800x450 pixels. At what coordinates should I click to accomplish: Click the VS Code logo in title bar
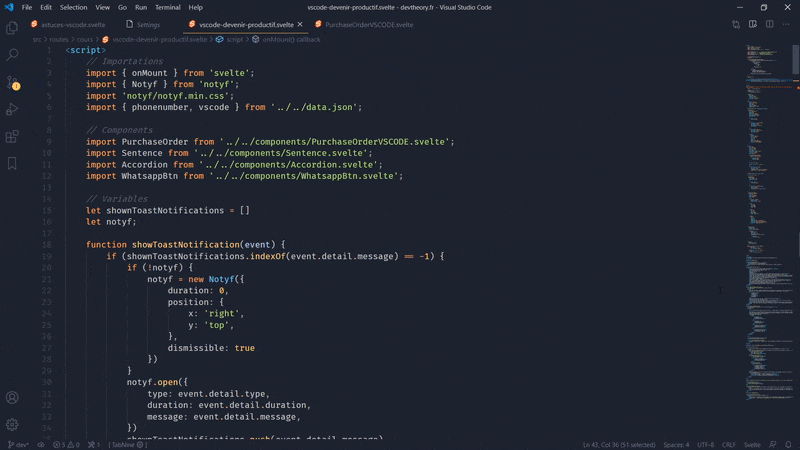point(9,8)
